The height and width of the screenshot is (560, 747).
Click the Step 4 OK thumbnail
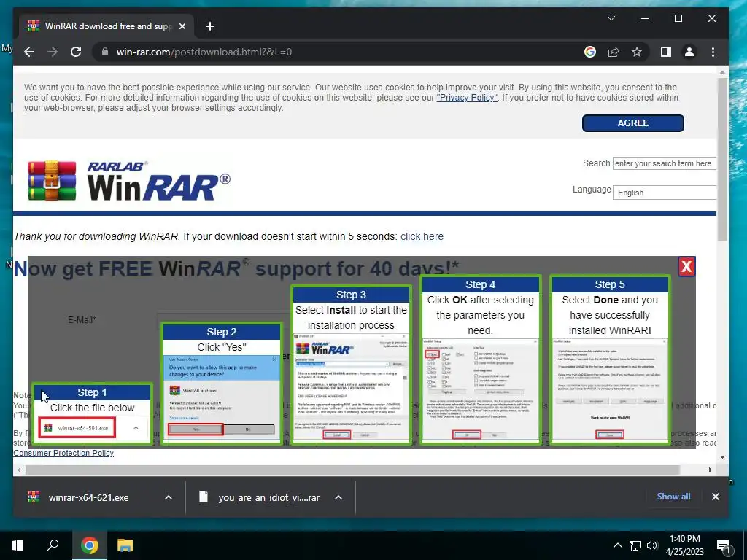tap(480, 360)
